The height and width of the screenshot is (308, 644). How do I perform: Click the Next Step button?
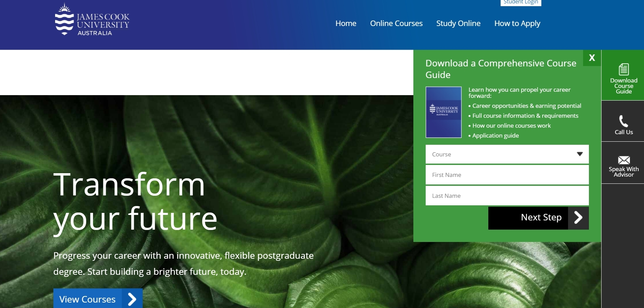point(539,218)
